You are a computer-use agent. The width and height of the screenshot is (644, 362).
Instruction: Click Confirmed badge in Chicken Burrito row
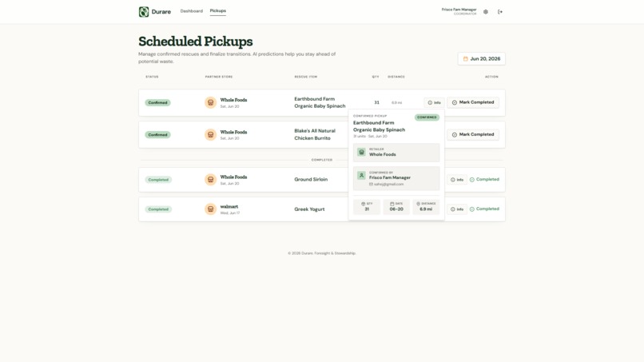(157, 135)
